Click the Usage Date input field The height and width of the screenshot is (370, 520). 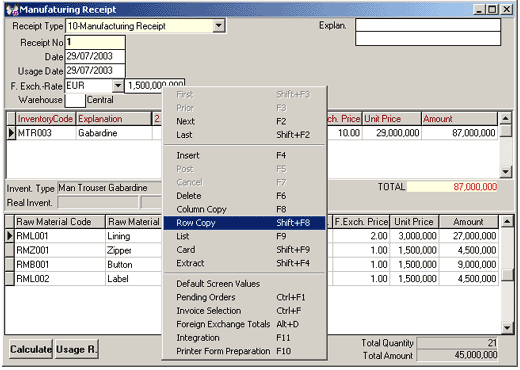[x=95, y=71]
